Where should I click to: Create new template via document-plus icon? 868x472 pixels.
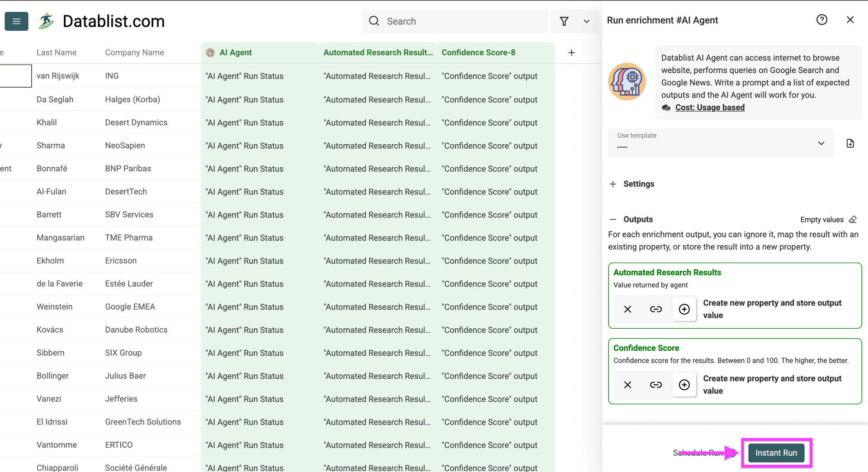coord(850,143)
